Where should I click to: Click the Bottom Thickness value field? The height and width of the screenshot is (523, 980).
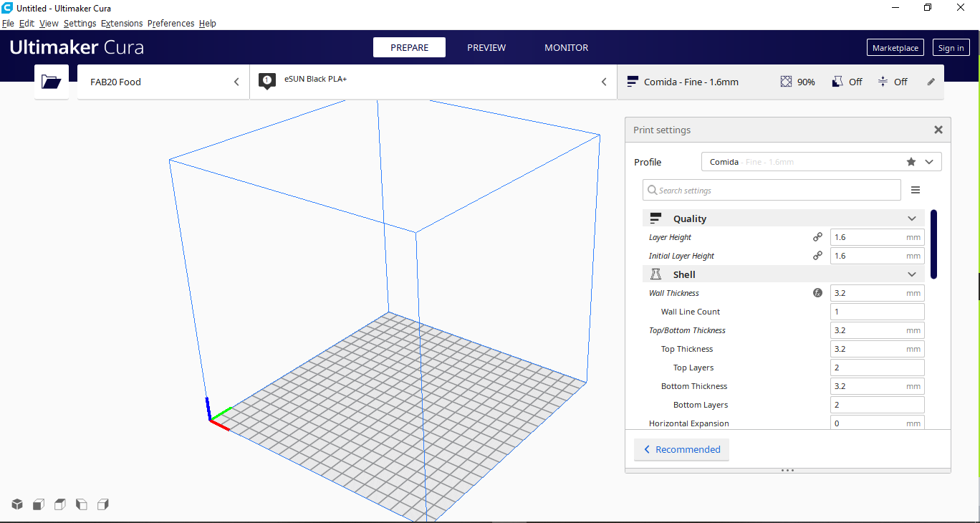pos(877,386)
